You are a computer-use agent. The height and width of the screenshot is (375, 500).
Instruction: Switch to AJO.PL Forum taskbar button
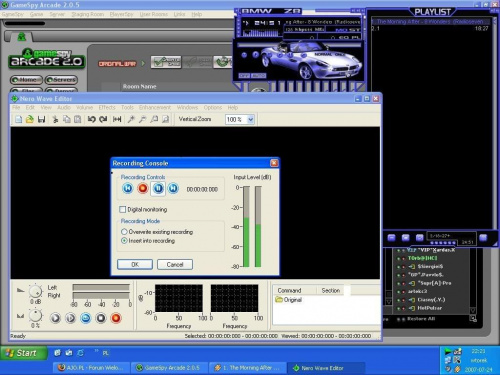(91, 368)
